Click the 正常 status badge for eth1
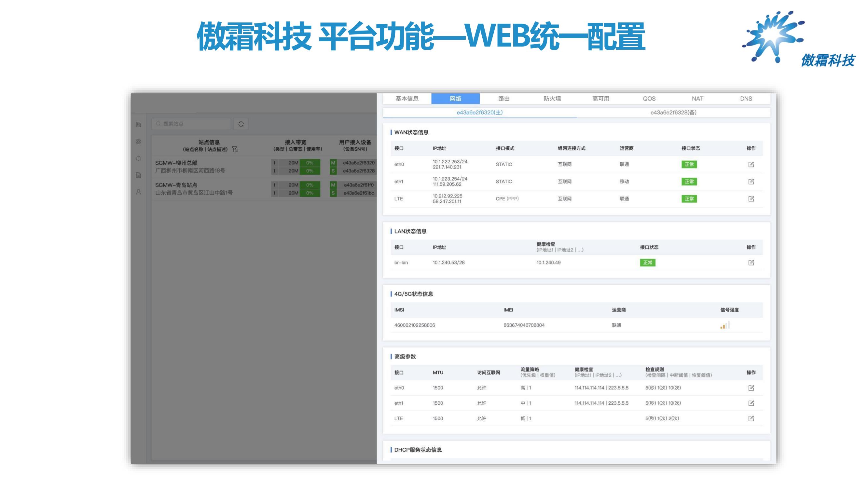868x488 pixels. (x=689, y=182)
